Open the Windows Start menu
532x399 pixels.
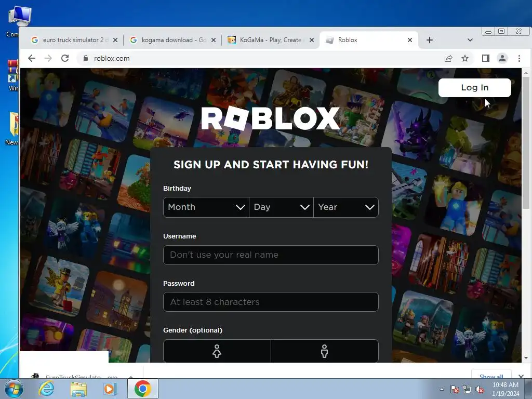point(14,389)
